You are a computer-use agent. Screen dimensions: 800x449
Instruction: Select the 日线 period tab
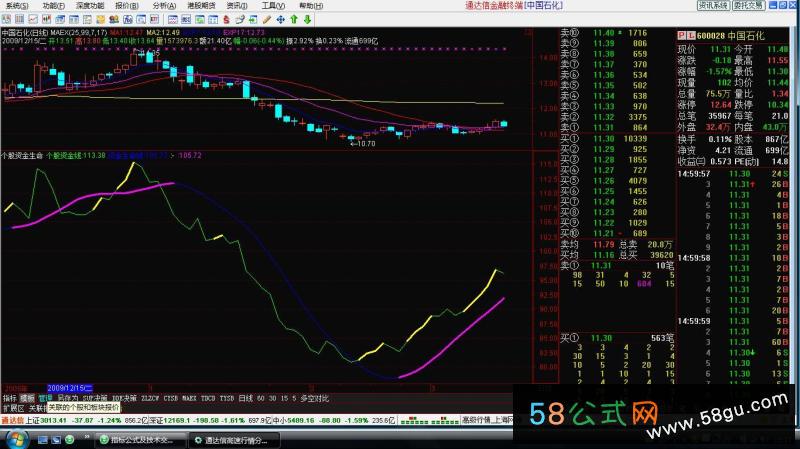(x=245, y=398)
